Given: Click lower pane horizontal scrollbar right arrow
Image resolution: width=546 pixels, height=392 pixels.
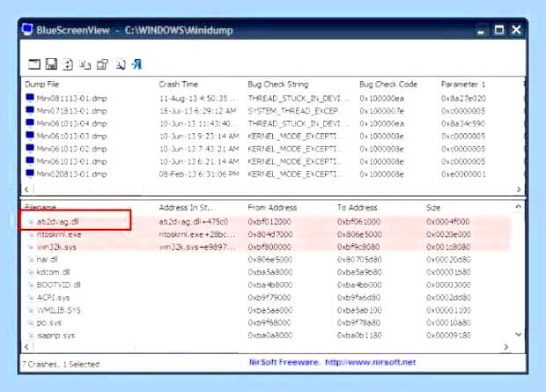Looking at the screenshot, I should pos(506,347).
